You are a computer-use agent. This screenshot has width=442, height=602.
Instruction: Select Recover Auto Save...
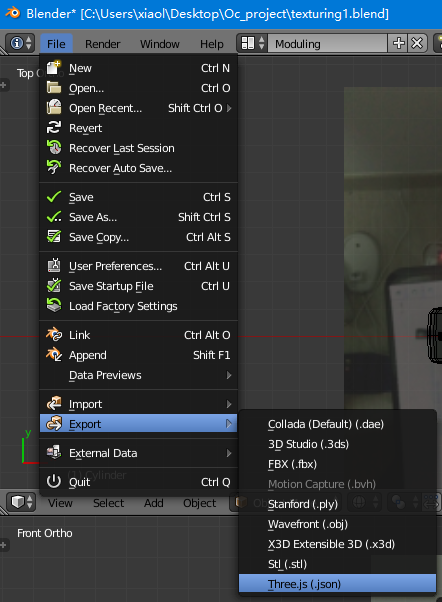[x=139, y=168]
